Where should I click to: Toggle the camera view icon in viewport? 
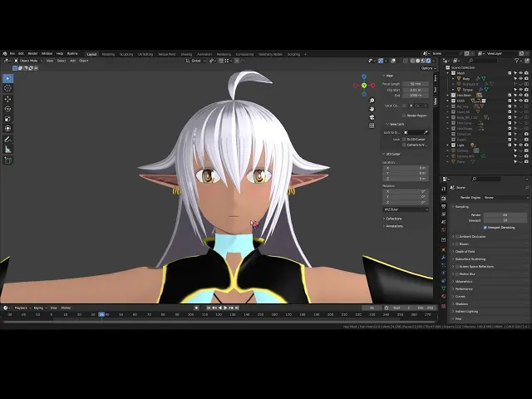[x=372, y=117]
